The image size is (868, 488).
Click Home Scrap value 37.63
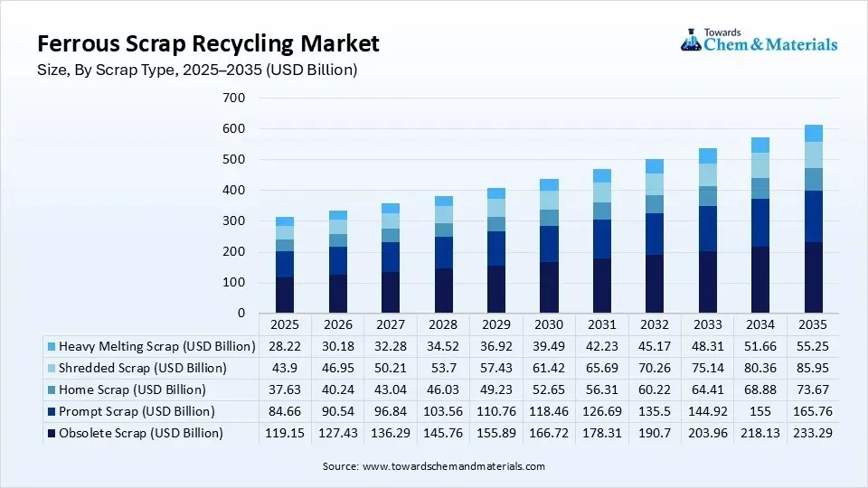[285, 389]
